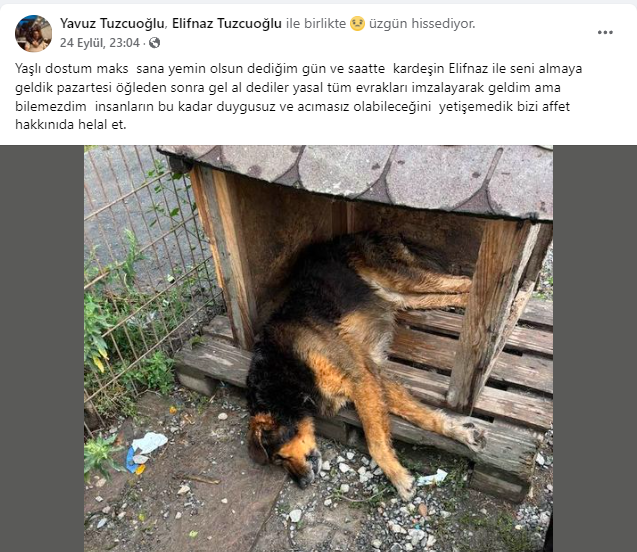Click the globe public audience icon

click(154, 43)
